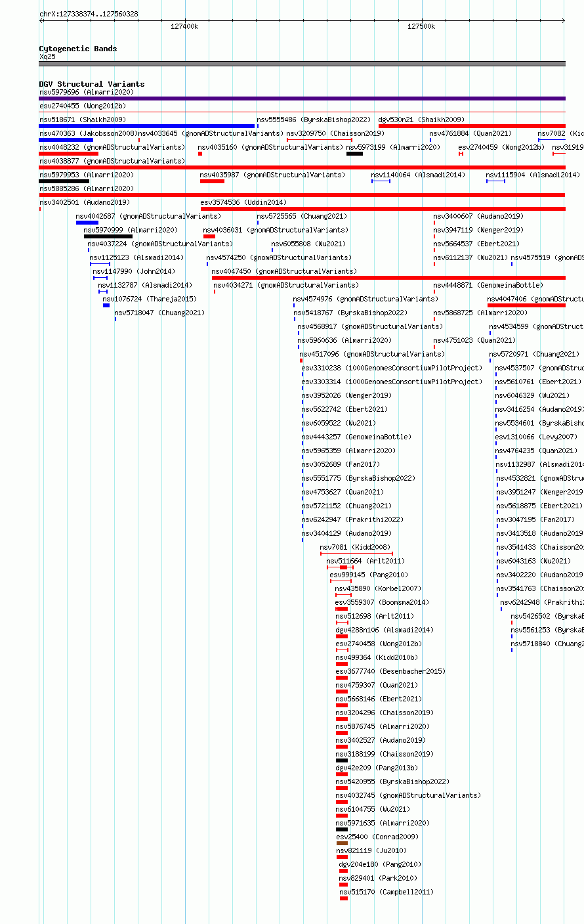Click the 127500k ruler label

[x=421, y=26]
